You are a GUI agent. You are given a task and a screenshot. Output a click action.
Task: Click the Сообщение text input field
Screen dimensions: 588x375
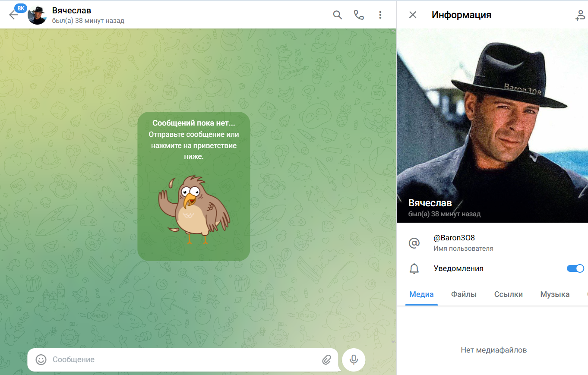tap(181, 359)
